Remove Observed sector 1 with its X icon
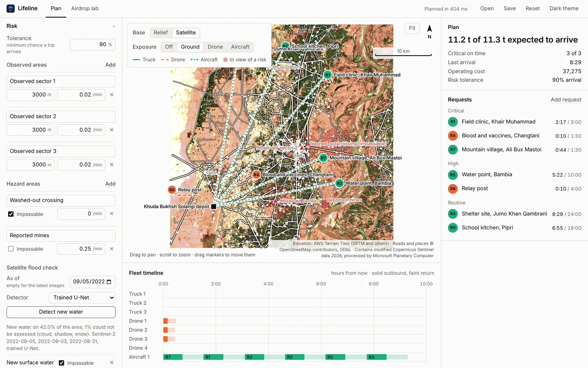The image size is (588, 368). (x=112, y=95)
